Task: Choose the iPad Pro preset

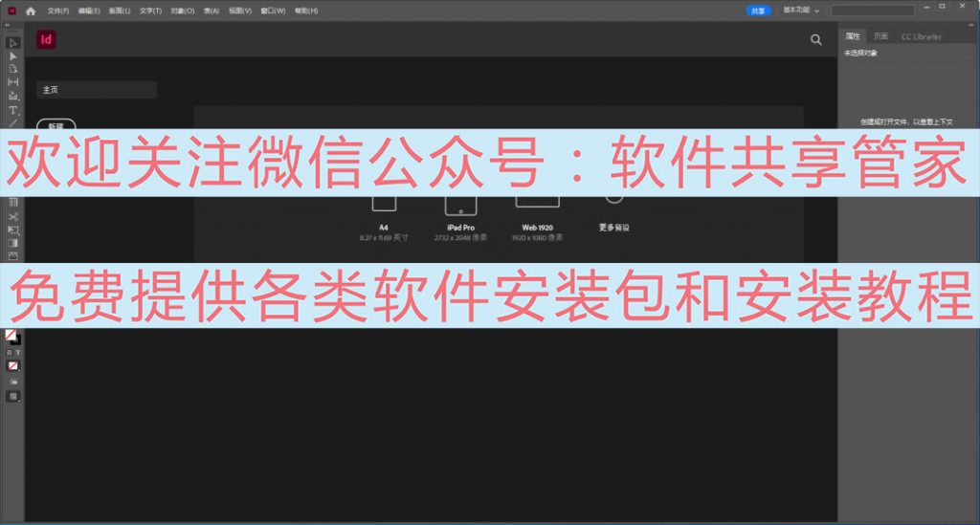Action: (460, 217)
